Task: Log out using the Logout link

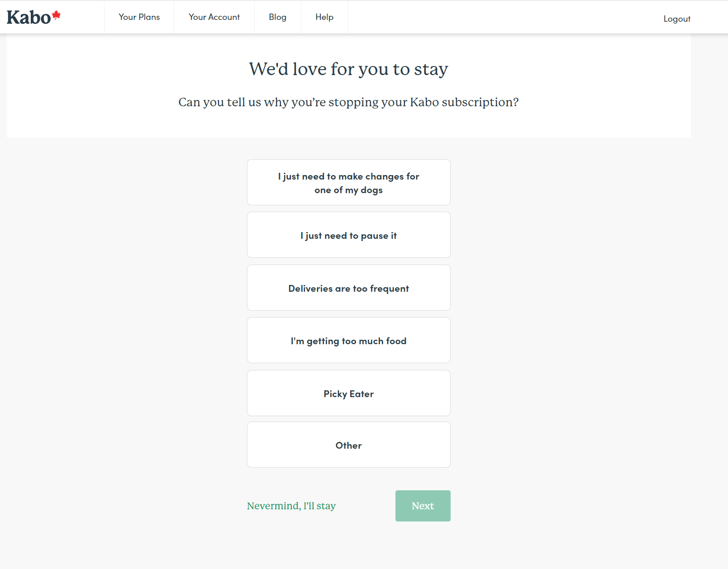Action: (676, 19)
